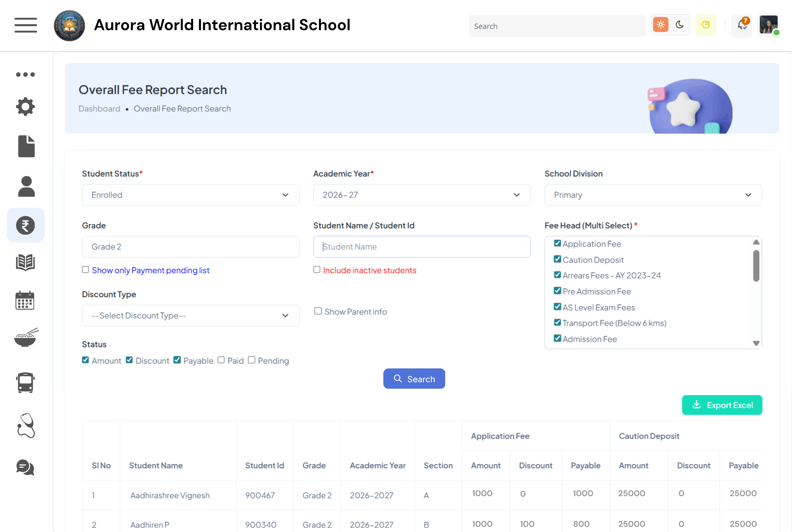
Task: Open the bus transport sidebar icon
Action: 26,383
